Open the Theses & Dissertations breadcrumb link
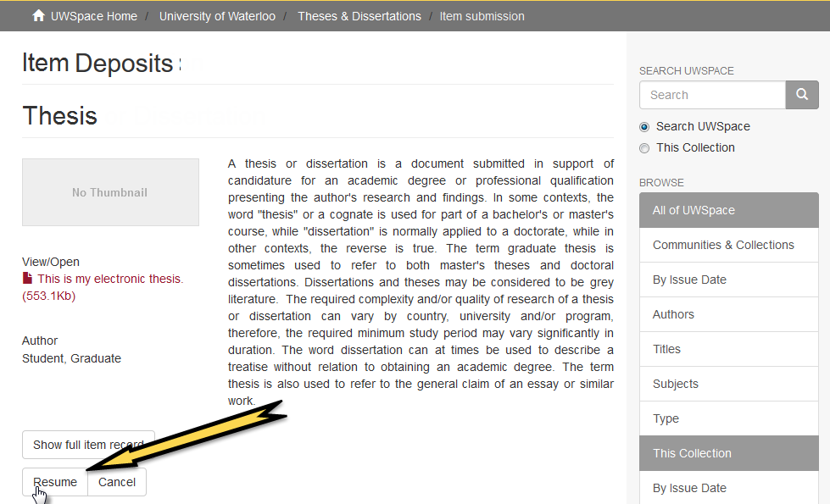This screenshot has height=504, width=830. point(359,15)
